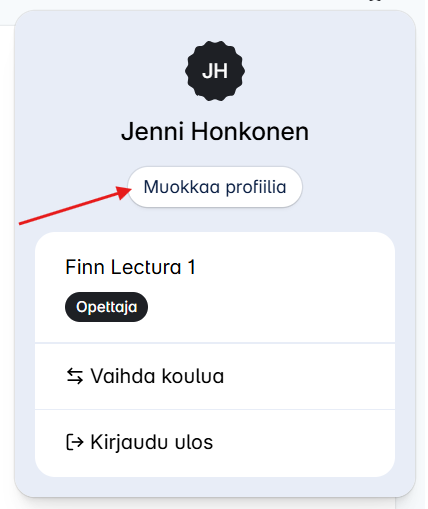Click the first name Jenni in the header
Image resolution: width=428 pixels, height=509 pixels.
(153, 132)
